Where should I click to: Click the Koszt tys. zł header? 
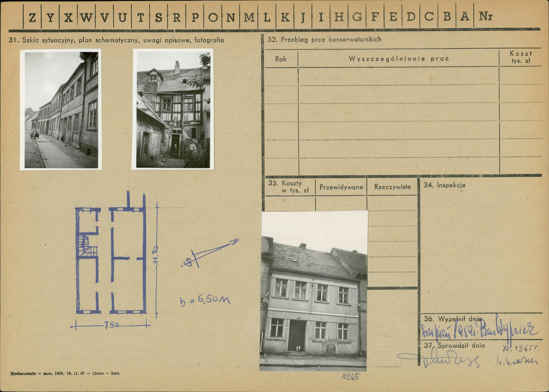[x=520, y=57]
